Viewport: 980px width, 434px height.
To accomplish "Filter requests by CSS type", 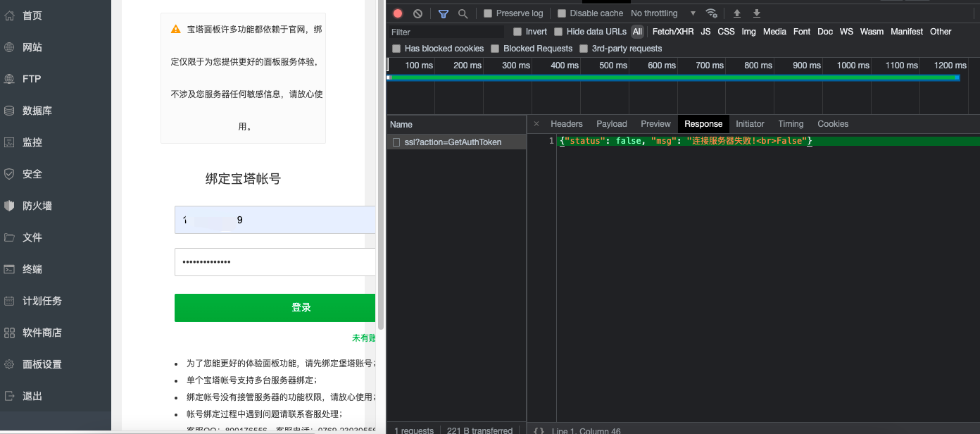I will pyautogui.click(x=726, y=32).
